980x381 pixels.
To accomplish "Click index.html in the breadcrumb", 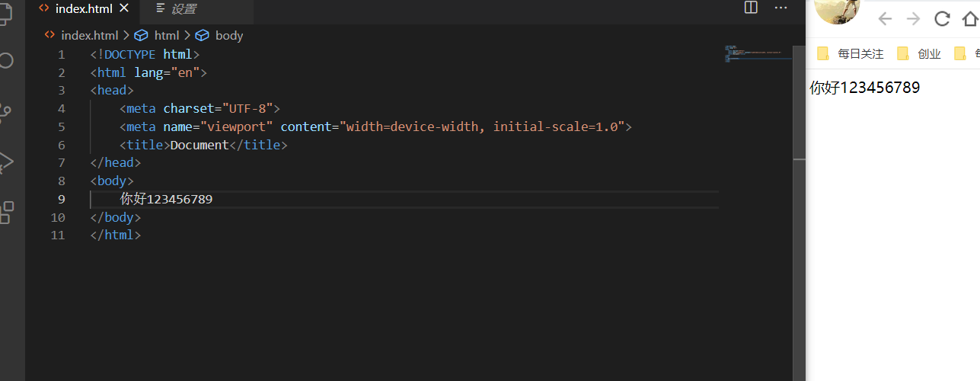I will (90, 35).
